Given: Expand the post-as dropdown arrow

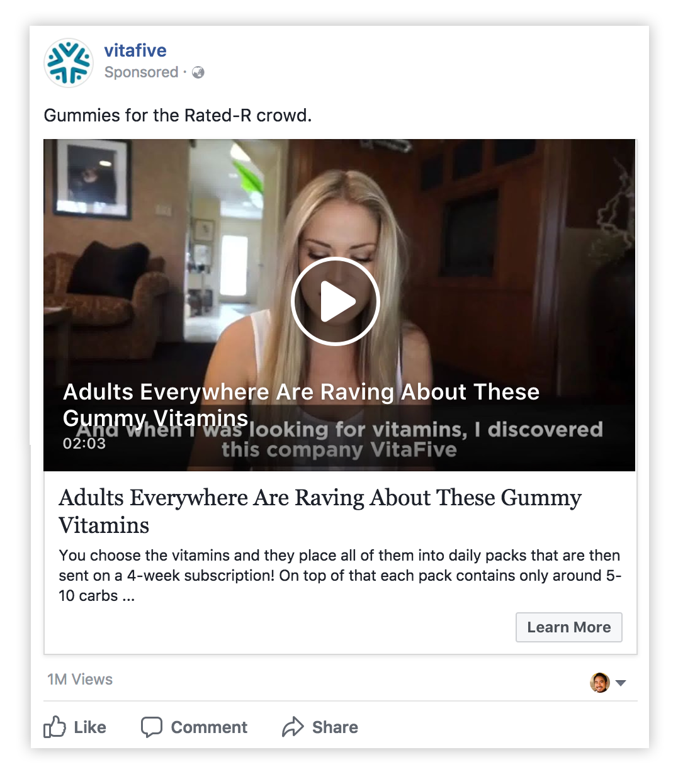Looking at the screenshot, I should 621,683.
